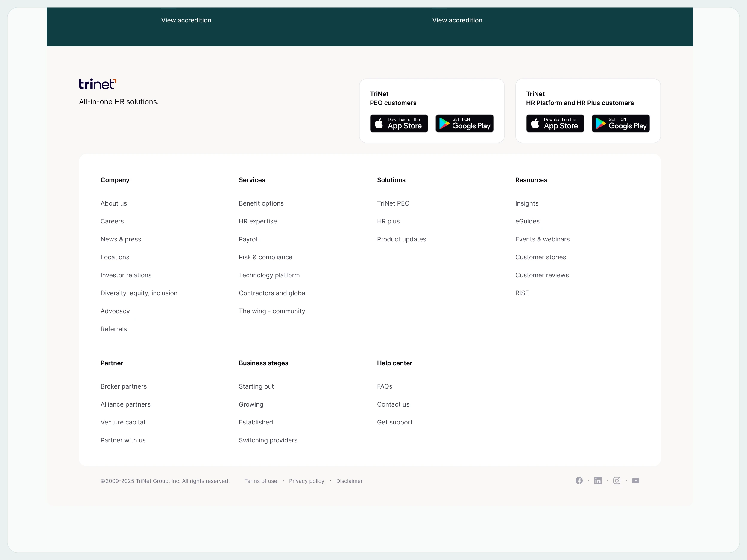Open Technology platform under Services
This screenshot has height=560, width=747.
pos(269,275)
